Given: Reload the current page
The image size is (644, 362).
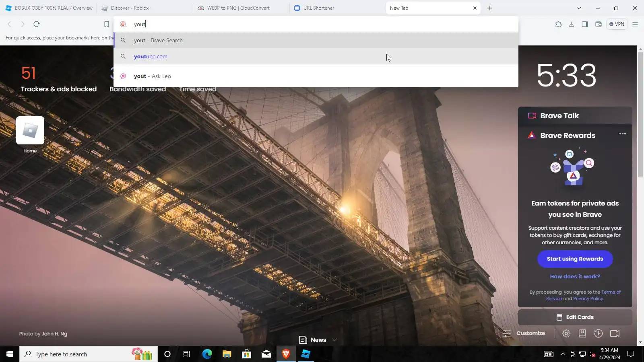Looking at the screenshot, I should point(37,24).
